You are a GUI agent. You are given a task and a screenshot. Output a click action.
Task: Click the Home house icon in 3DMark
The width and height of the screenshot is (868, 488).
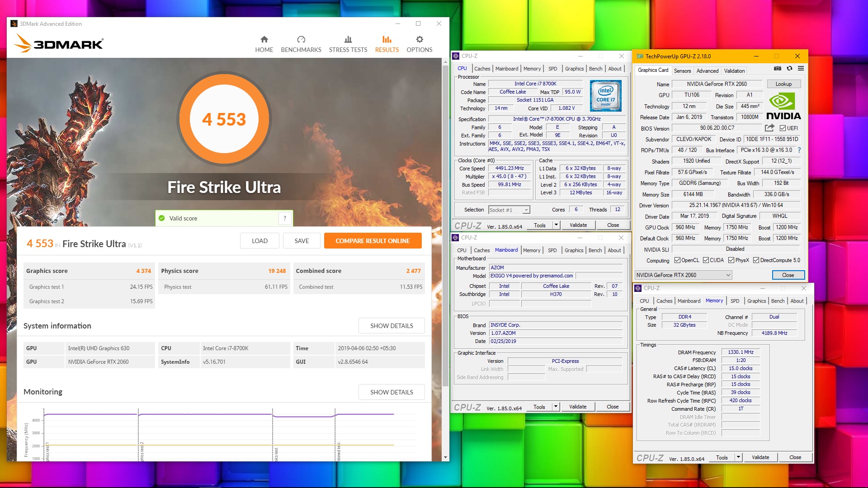[264, 39]
